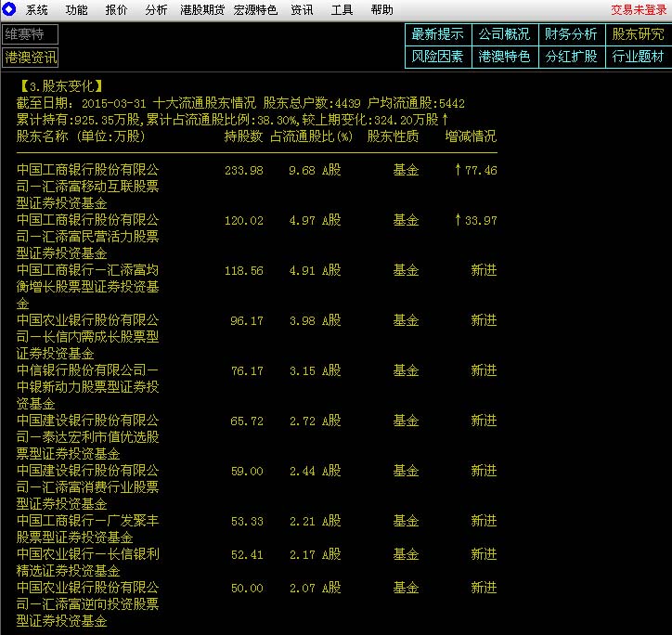Switch to the 股东研究 tab
The image size is (672, 635).
pyautogui.click(x=638, y=34)
